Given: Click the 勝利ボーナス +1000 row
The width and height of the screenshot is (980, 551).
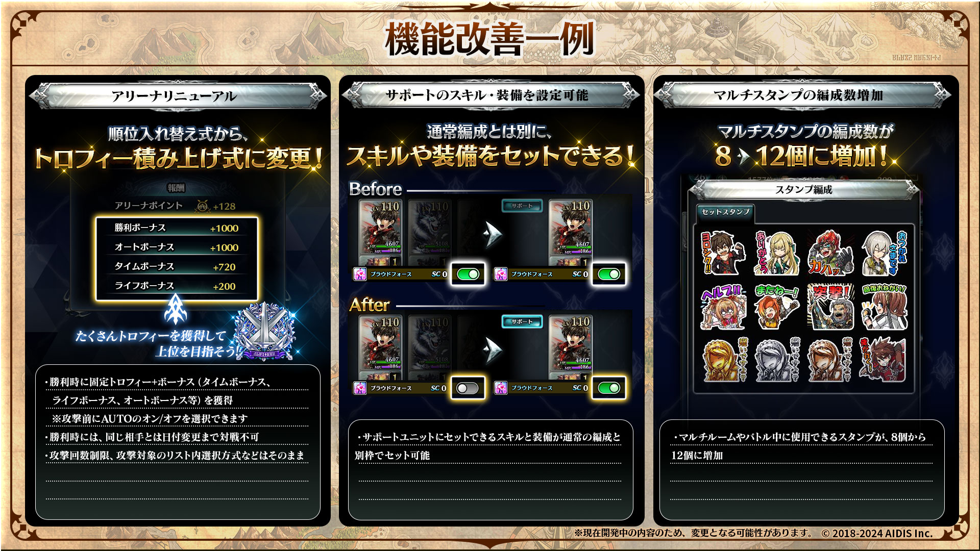Looking at the screenshot, I should (177, 228).
